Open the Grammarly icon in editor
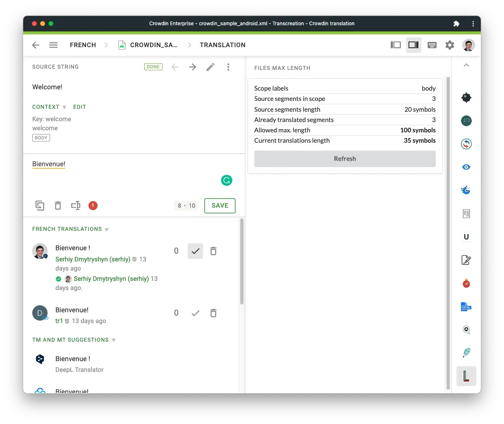 point(227,180)
